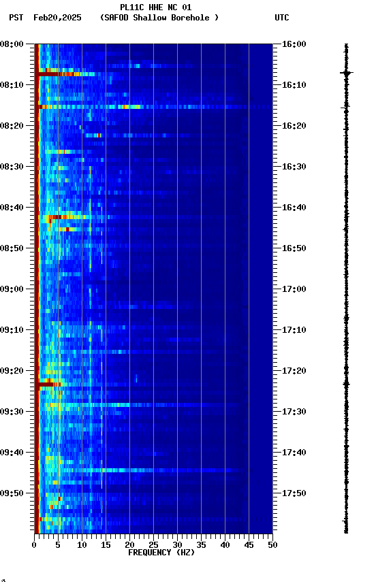376x588 pixels.
Task: Click the 09:30 PST time label
Action: coord(12,412)
